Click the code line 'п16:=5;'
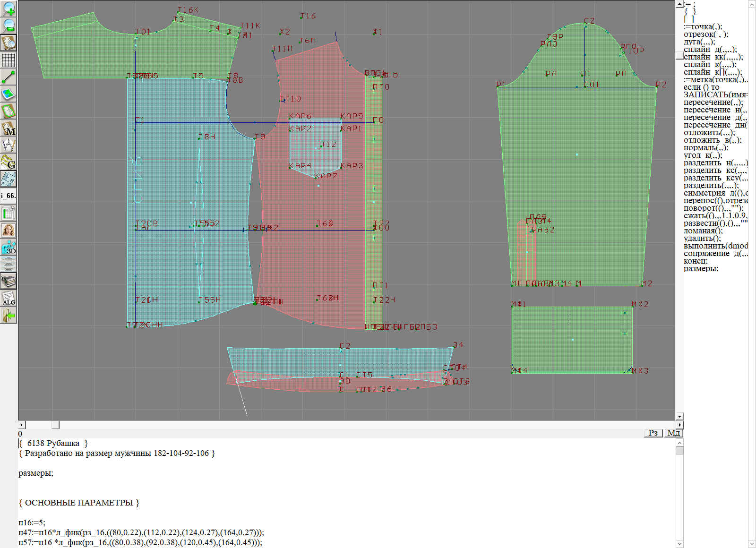This screenshot has height=548, width=756. tap(32, 522)
